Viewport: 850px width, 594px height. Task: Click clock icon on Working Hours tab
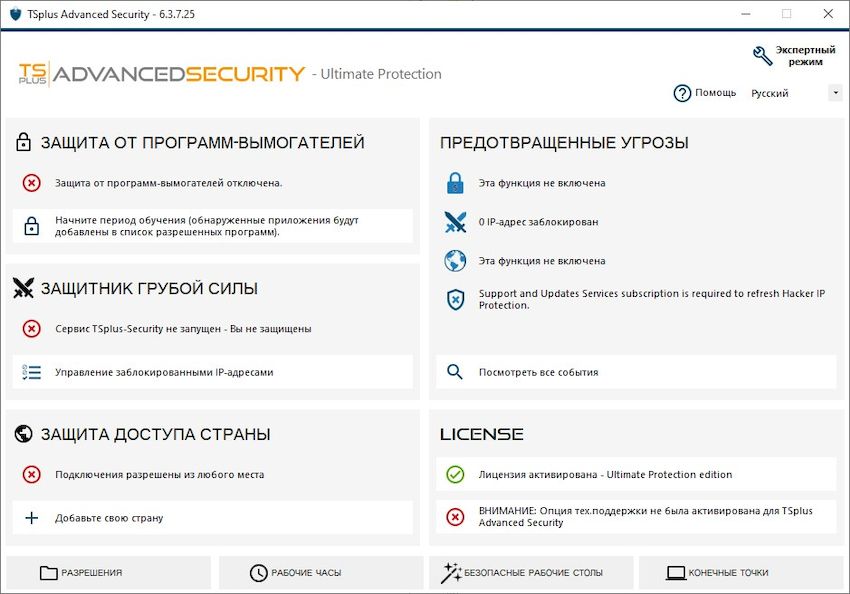(x=259, y=572)
